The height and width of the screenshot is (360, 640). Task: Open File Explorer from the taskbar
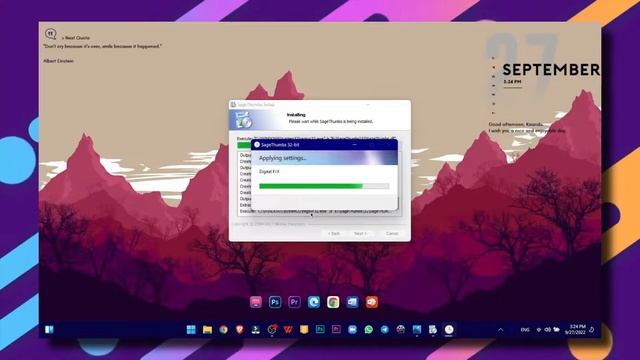pyautogui.click(x=207, y=329)
